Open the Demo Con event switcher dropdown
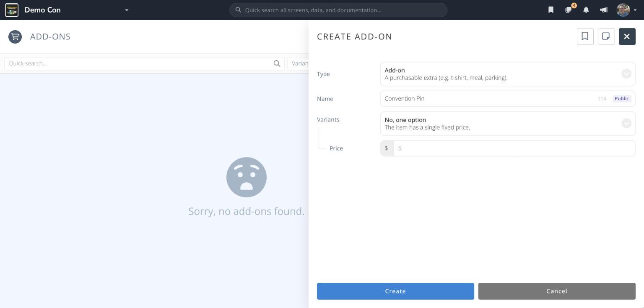644x308 pixels. click(x=127, y=10)
